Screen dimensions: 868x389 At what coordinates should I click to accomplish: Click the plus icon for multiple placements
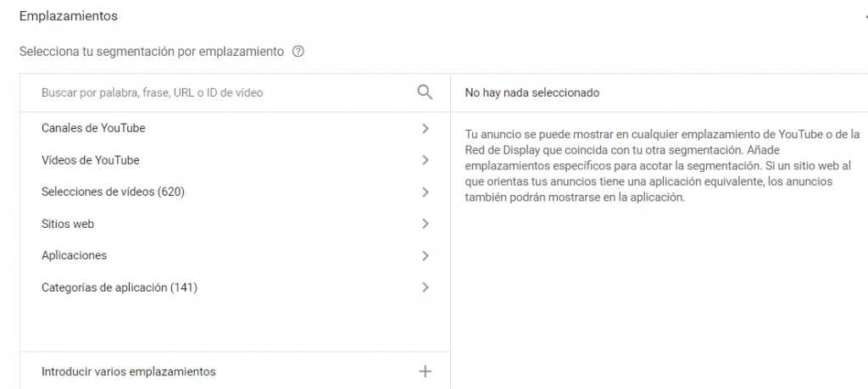click(426, 371)
